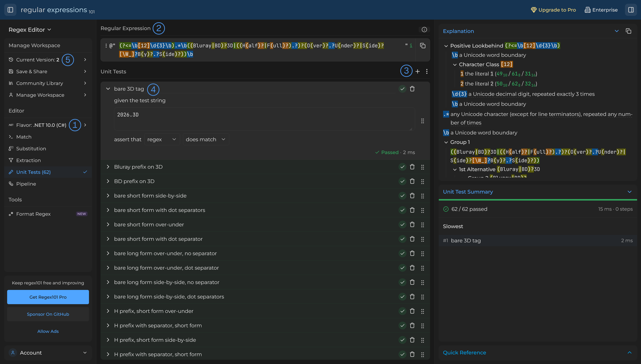
Task: Open the Regex Editor dropdown
Action: 30,30
